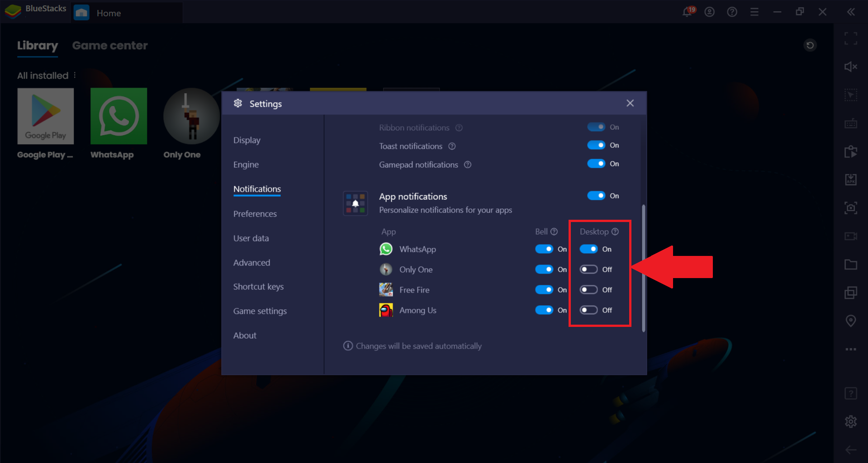Open the media folder icon in sidebar
Image resolution: width=868 pixels, height=463 pixels.
(851, 265)
